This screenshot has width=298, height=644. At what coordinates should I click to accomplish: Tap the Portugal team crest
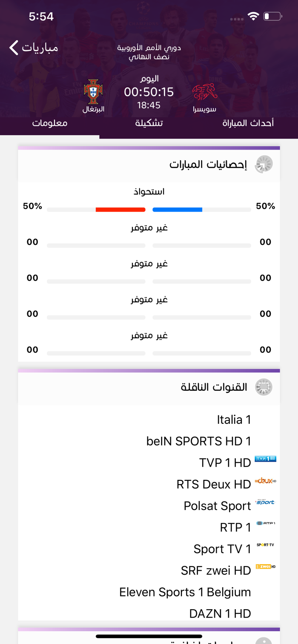(93, 91)
